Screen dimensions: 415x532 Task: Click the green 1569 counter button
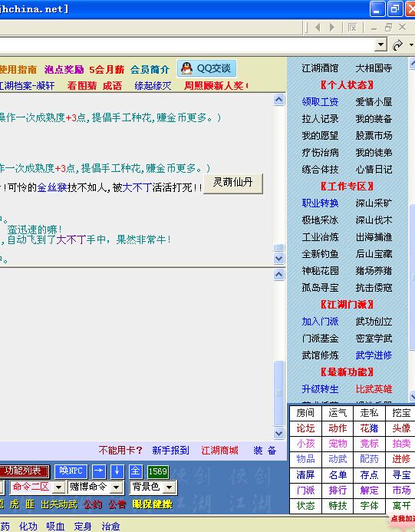[158, 471]
